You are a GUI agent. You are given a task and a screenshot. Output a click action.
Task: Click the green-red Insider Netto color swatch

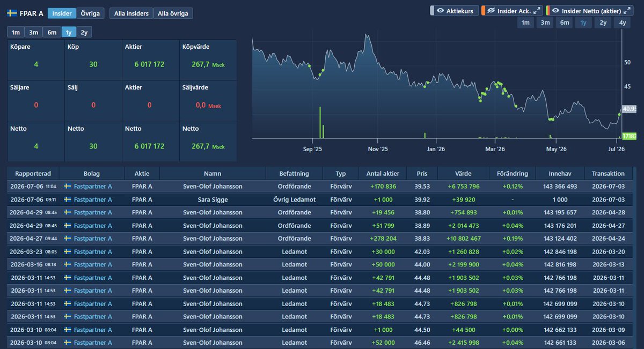(x=547, y=11)
